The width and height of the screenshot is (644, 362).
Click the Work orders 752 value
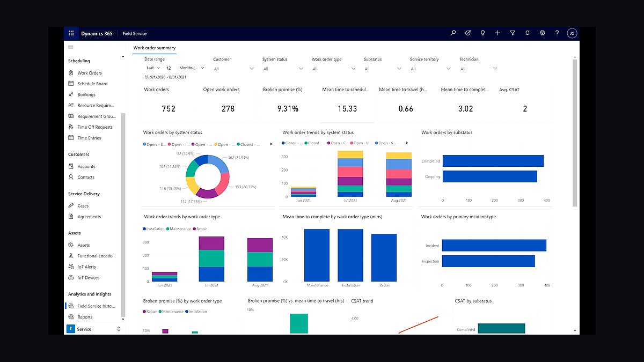tap(169, 108)
